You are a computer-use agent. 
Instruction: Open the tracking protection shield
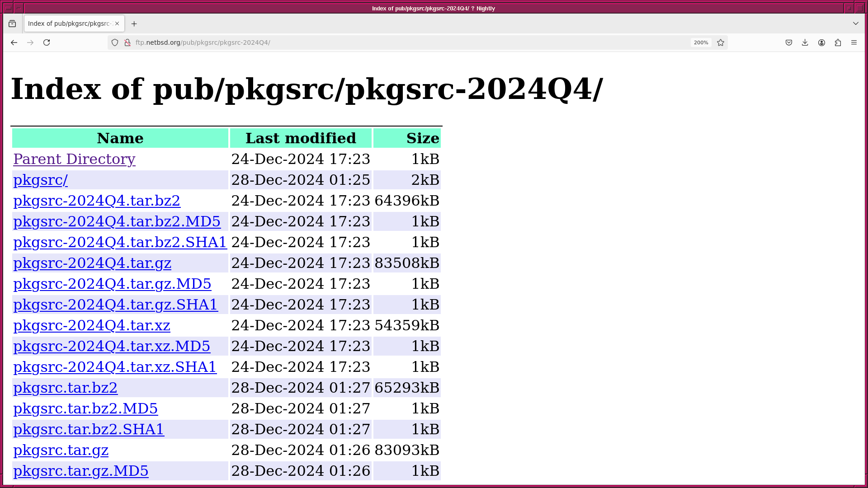coord(115,42)
